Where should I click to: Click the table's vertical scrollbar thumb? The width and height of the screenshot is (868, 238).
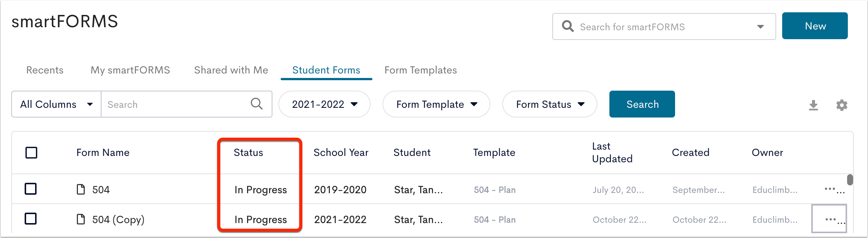point(850,180)
